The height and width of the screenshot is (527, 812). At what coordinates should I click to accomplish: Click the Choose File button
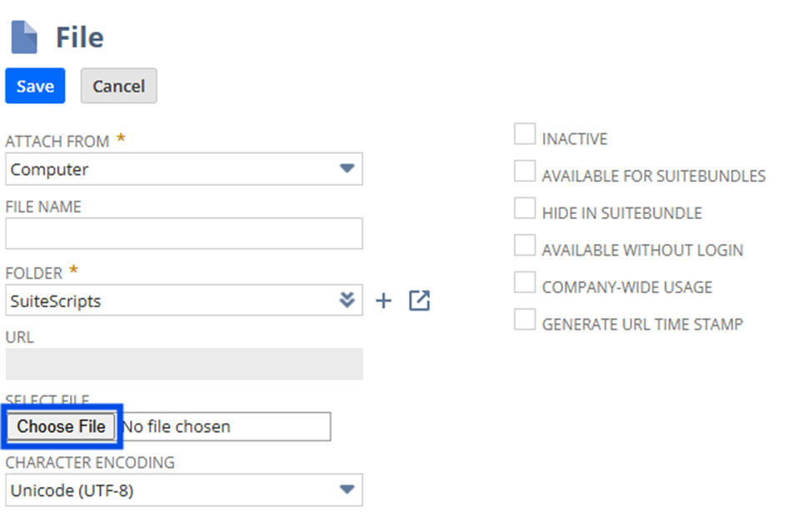[x=61, y=426]
